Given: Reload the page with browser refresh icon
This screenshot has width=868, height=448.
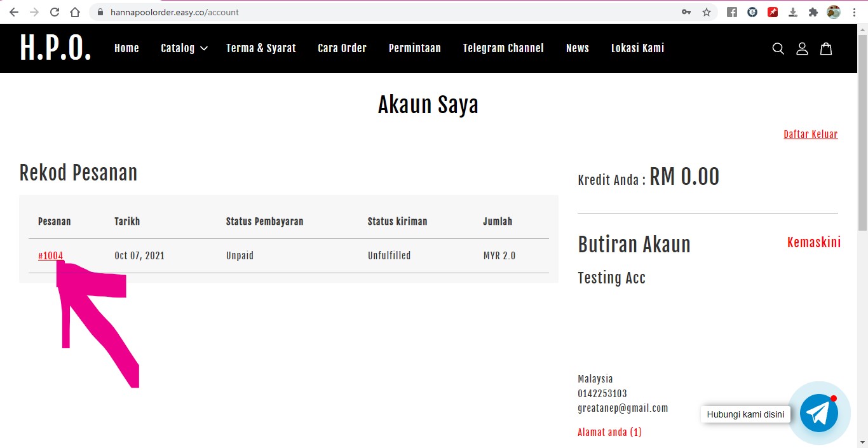Looking at the screenshot, I should (55, 12).
